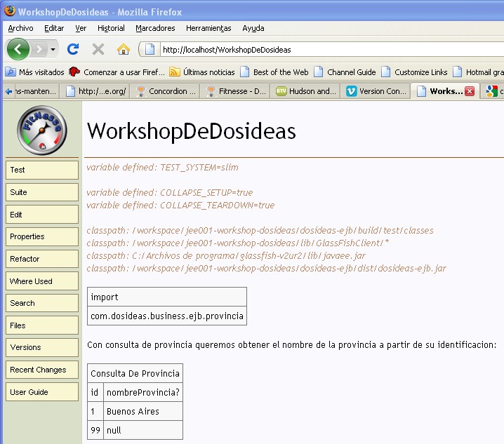This screenshot has width=504, height=444.
Task: Click the Search button in the sidebar
Action: (42, 303)
